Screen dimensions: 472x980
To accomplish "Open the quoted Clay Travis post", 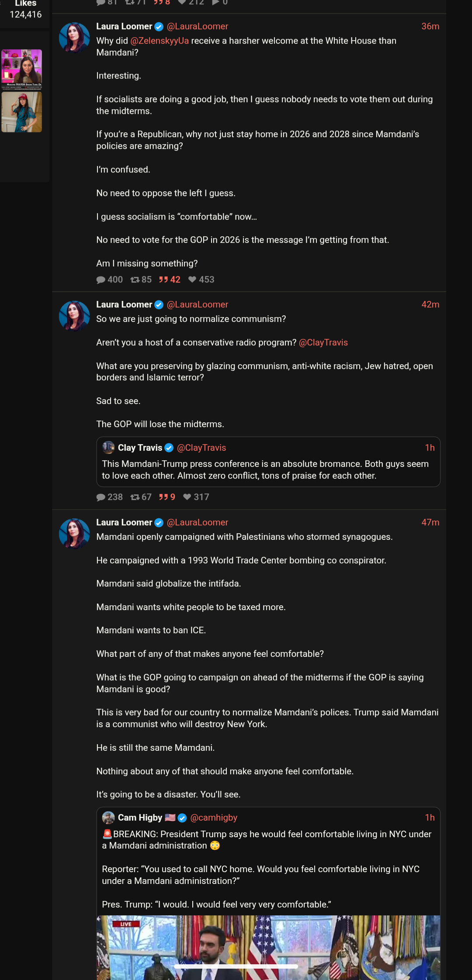I will pos(268,469).
